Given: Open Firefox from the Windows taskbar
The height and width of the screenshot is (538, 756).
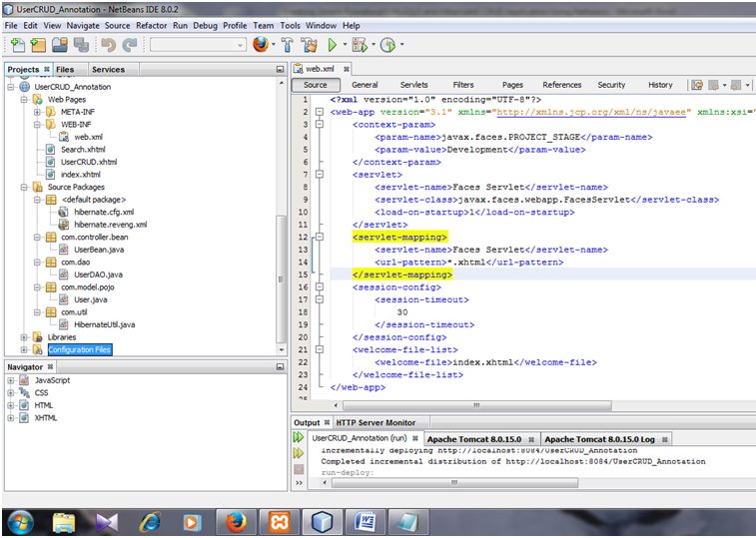Looking at the screenshot, I should coord(234,521).
